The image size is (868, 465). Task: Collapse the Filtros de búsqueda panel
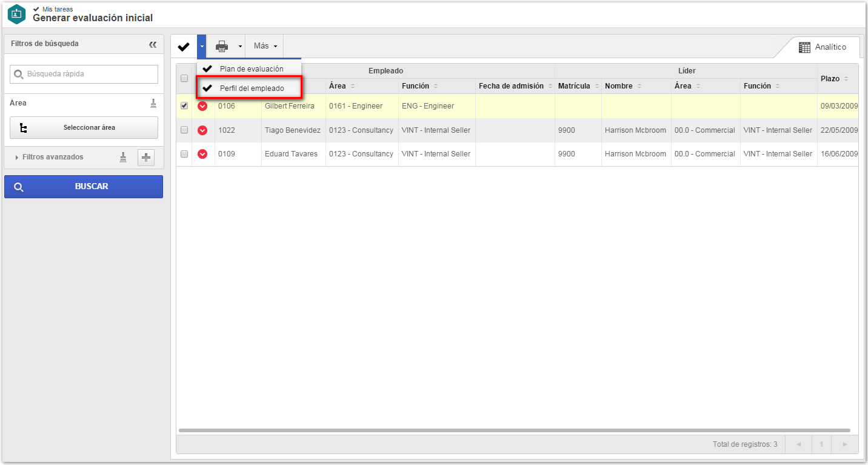[153, 44]
